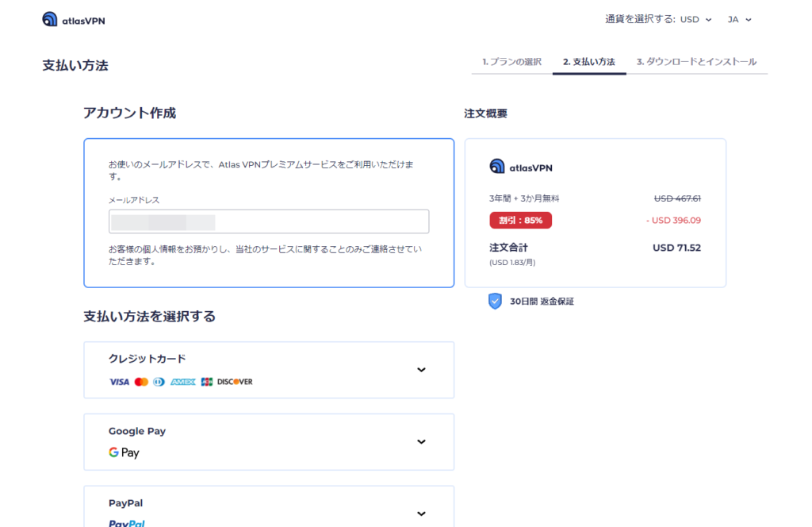Click the アカウント作成 heading
Viewport: 812px width, 527px height.
[x=130, y=113]
